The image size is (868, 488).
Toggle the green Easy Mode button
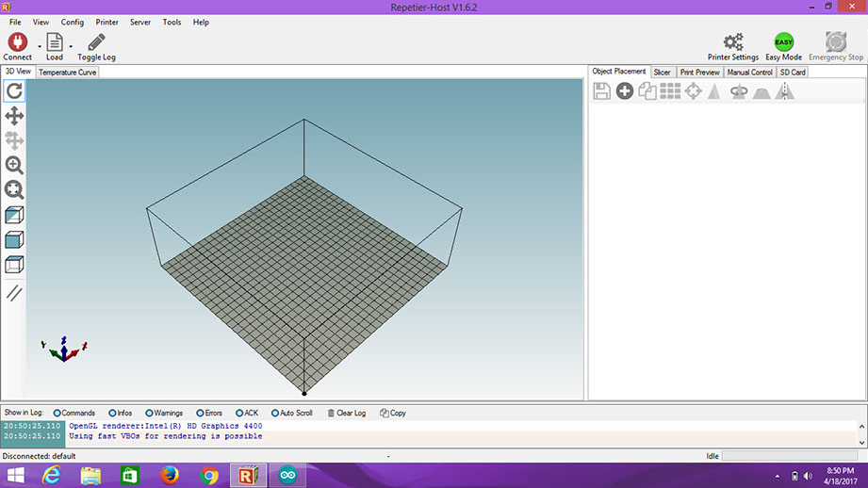click(783, 42)
